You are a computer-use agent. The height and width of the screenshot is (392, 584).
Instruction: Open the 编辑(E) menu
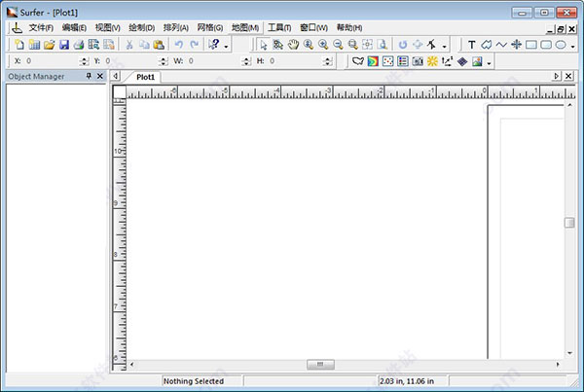point(74,27)
